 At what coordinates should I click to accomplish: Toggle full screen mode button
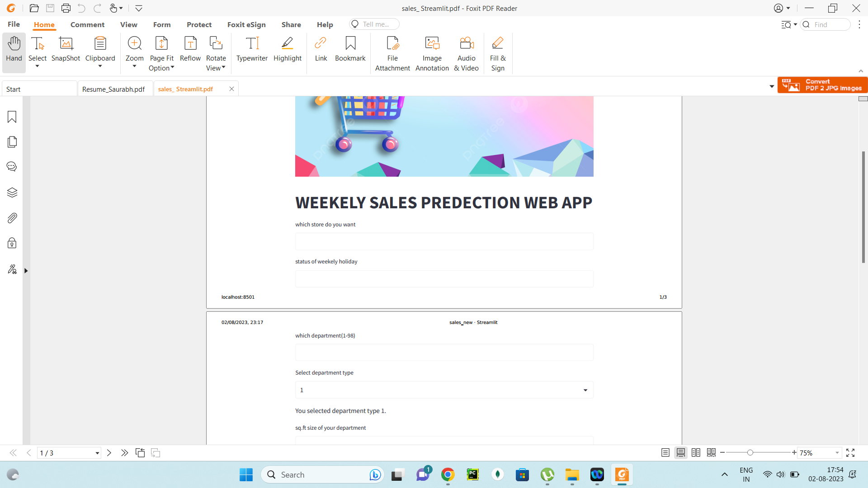(850, 453)
